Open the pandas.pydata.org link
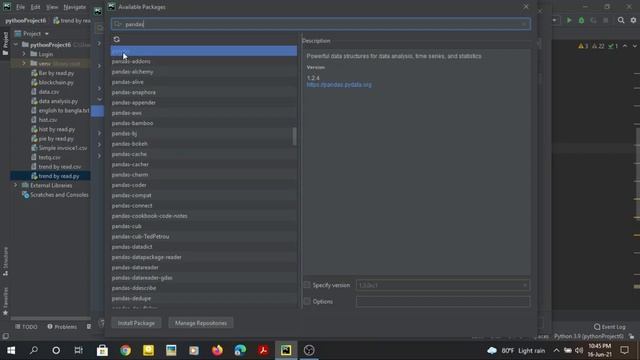The width and height of the screenshot is (640, 360). 339,85
